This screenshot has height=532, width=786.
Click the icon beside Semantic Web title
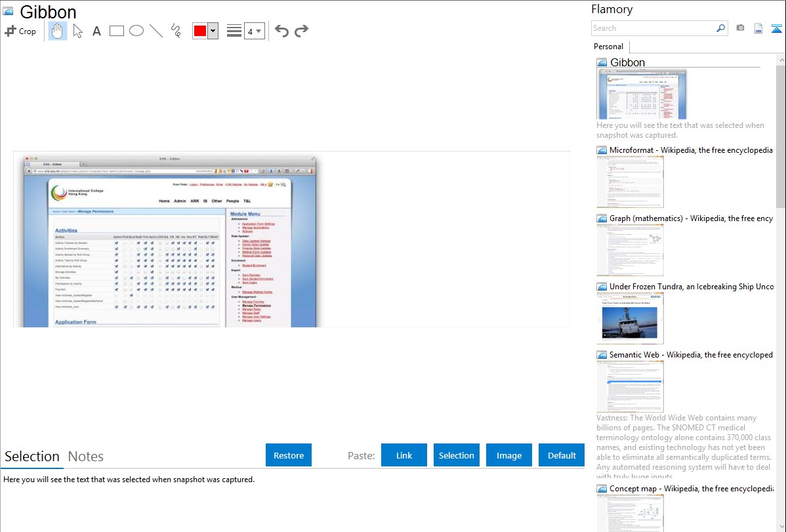point(602,355)
